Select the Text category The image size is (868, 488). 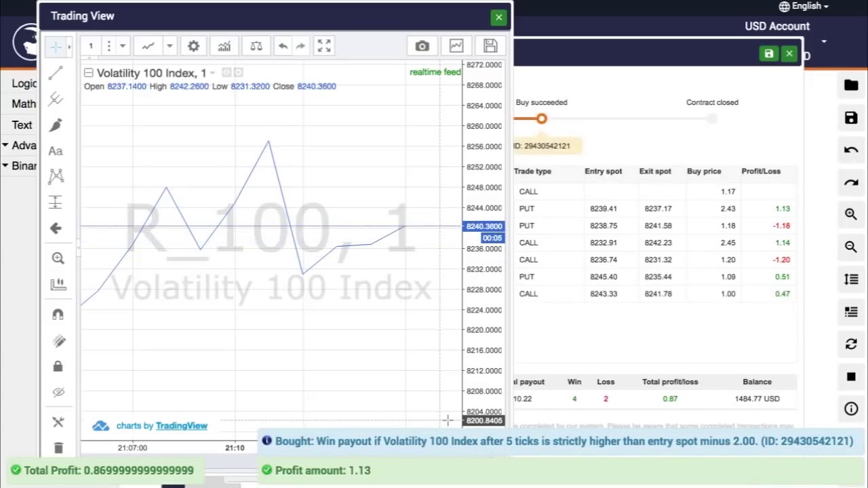pyautogui.click(x=22, y=125)
